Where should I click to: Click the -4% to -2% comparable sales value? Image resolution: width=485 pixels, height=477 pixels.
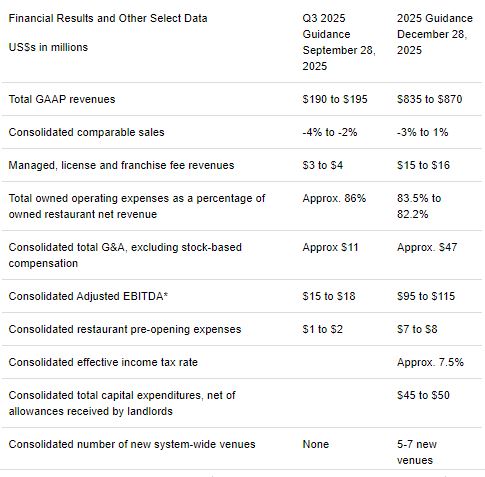click(330, 132)
